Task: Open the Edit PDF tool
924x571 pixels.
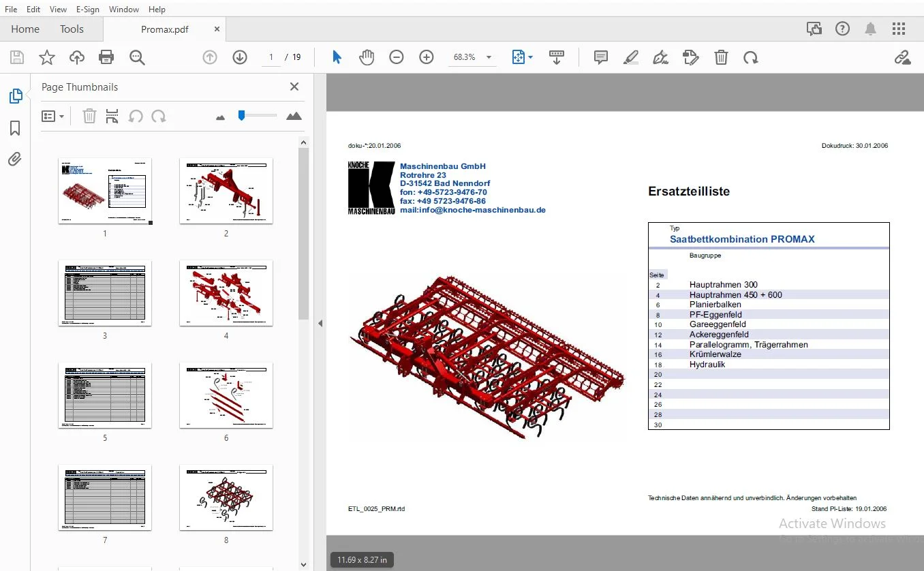Action: click(690, 57)
